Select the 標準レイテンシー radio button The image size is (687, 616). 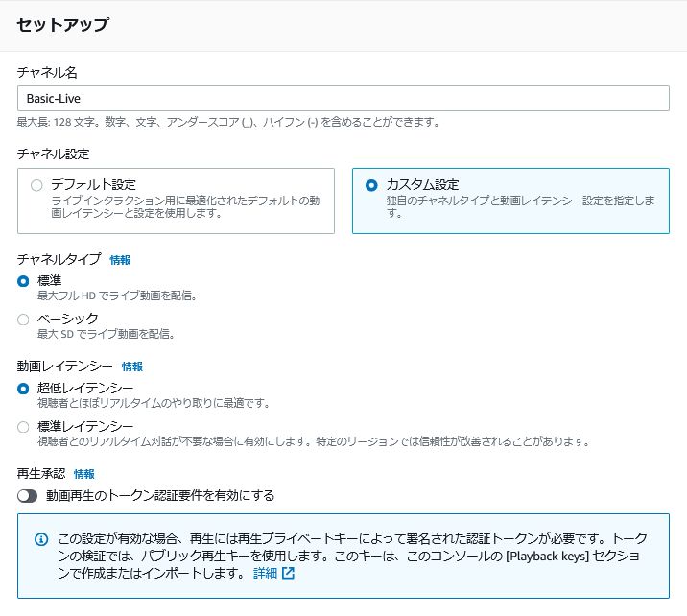(x=23, y=427)
